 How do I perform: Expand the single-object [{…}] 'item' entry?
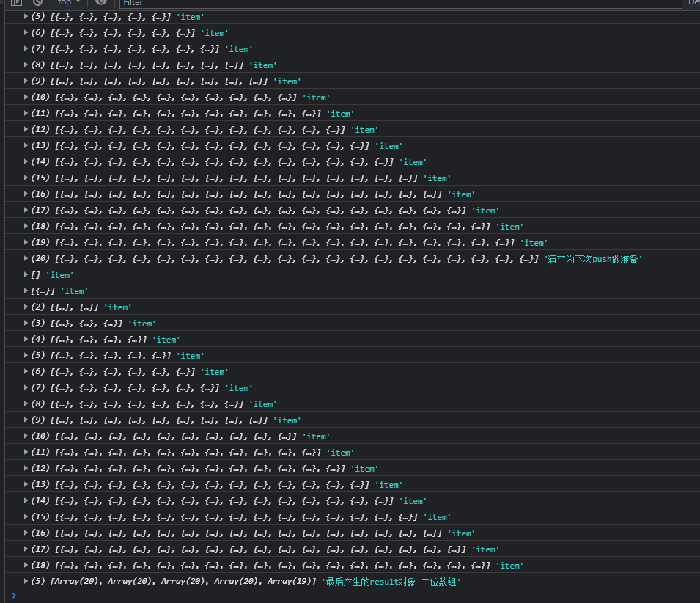pyautogui.click(x=26, y=291)
